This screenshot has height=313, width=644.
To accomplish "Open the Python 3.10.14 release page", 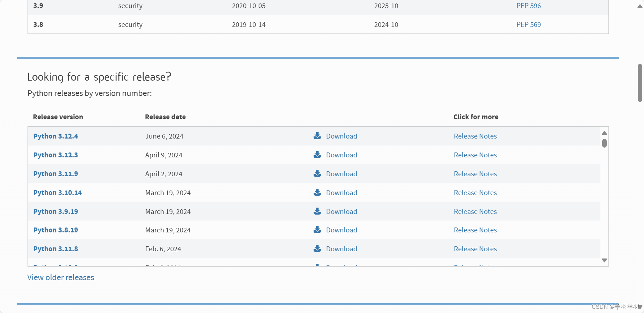I will pos(58,193).
